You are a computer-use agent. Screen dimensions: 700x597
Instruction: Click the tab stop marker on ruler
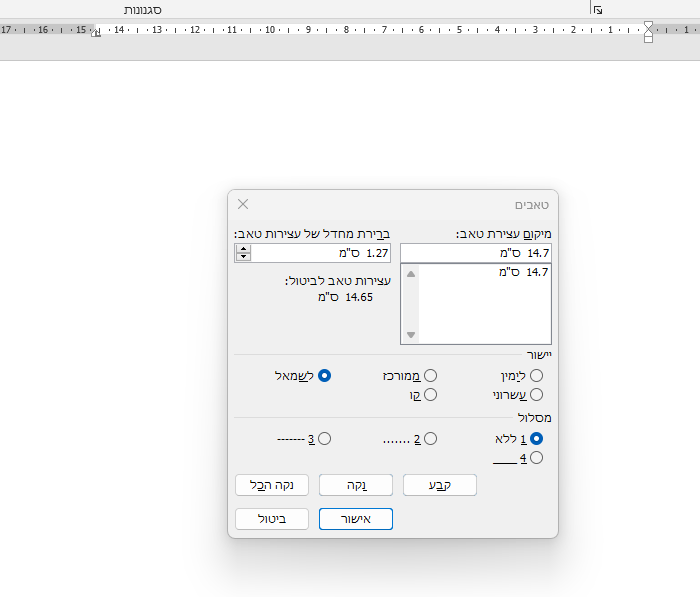click(x=96, y=33)
